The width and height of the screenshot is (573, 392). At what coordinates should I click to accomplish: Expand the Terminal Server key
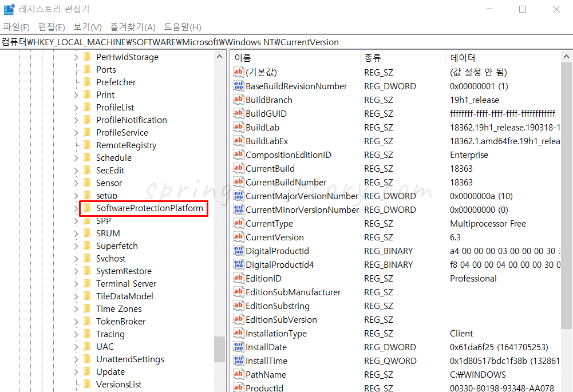tap(76, 284)
